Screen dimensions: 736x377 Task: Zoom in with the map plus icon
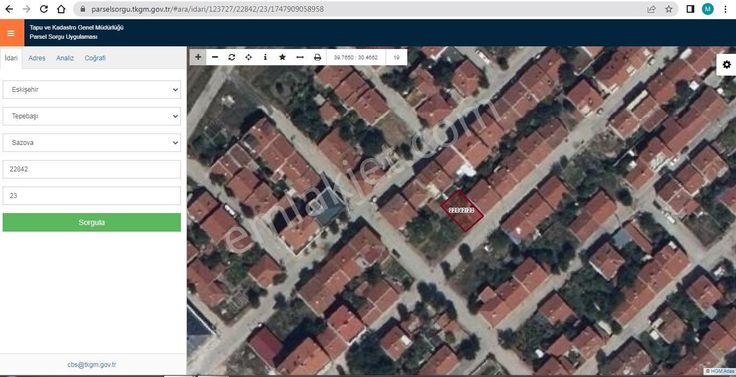198,57
